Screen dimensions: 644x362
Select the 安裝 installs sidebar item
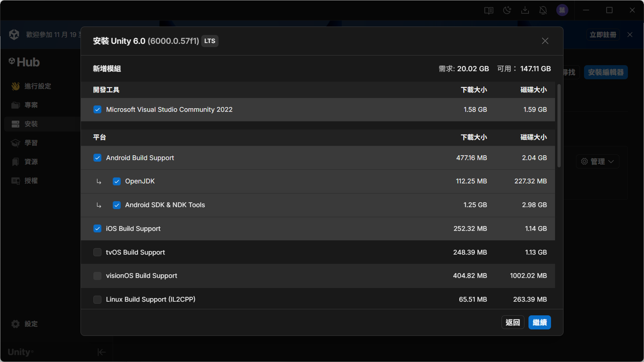coord(42,124)
